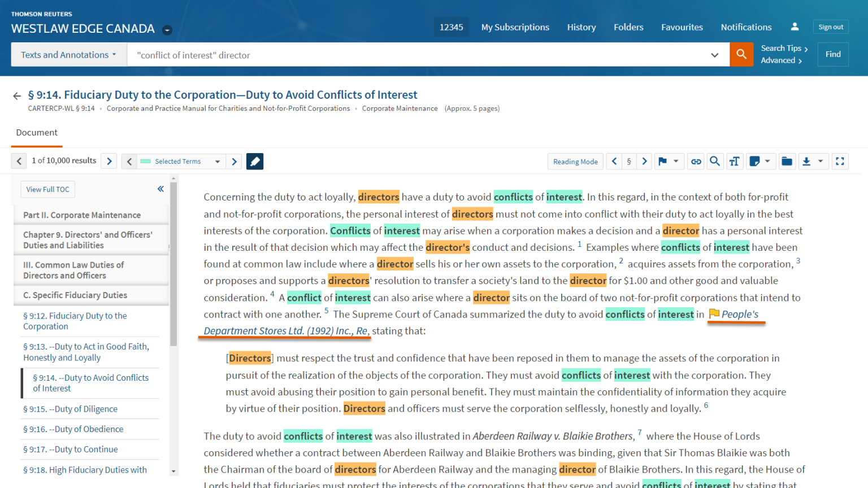Collapse the table of contents sidebar
This screenshot has height=488, width=868.
point(160,189)
